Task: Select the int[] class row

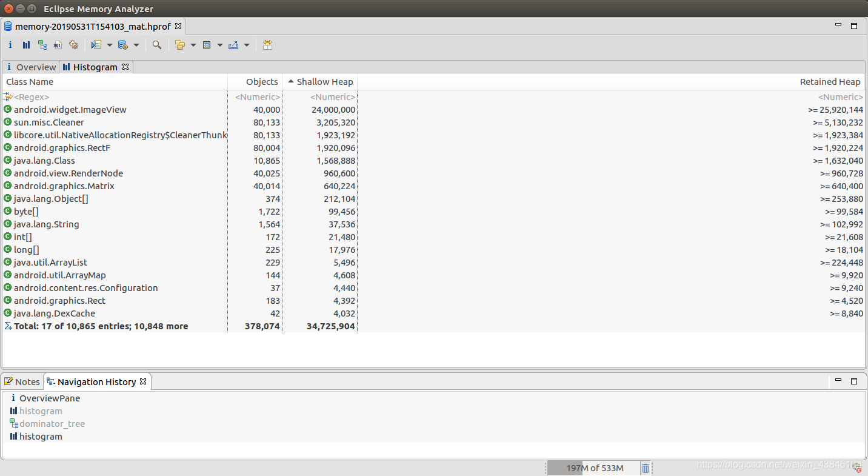Action: coord(434,237)
